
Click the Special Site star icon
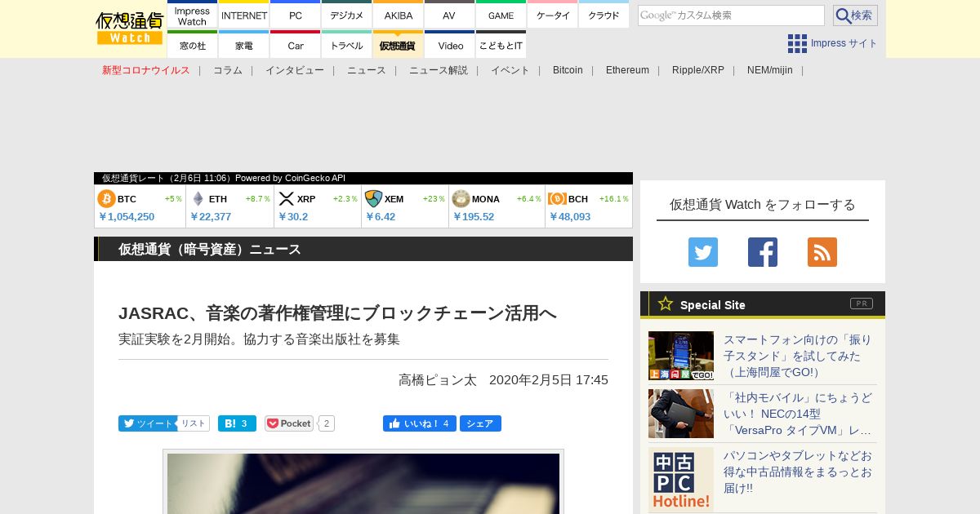coord(666,304)
